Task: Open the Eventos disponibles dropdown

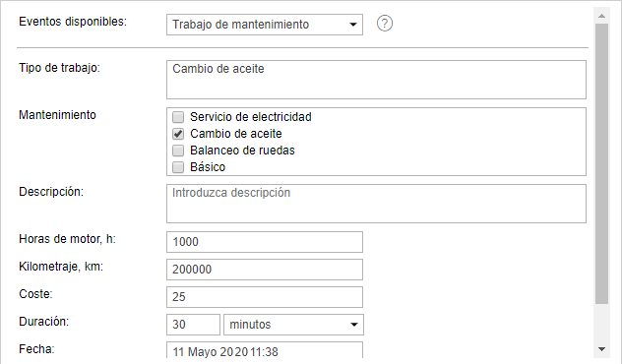Action: (265, 25)
